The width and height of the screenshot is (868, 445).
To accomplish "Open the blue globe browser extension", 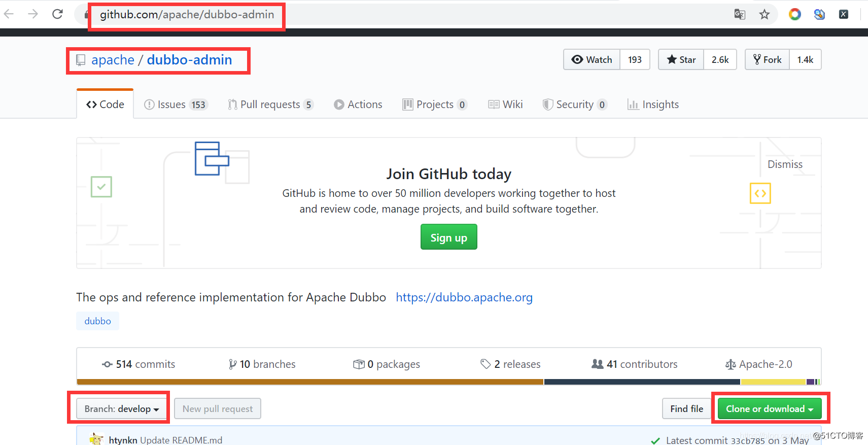I will pos(819,14).
